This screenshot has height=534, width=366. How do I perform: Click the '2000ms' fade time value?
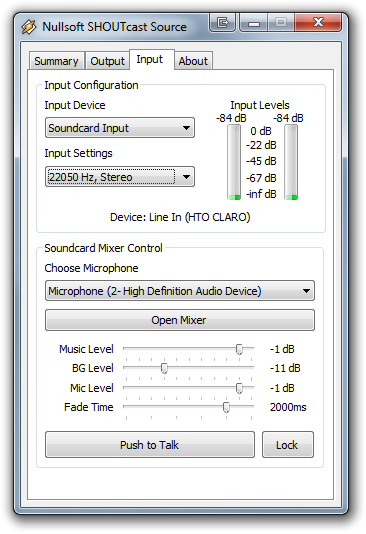288,407
